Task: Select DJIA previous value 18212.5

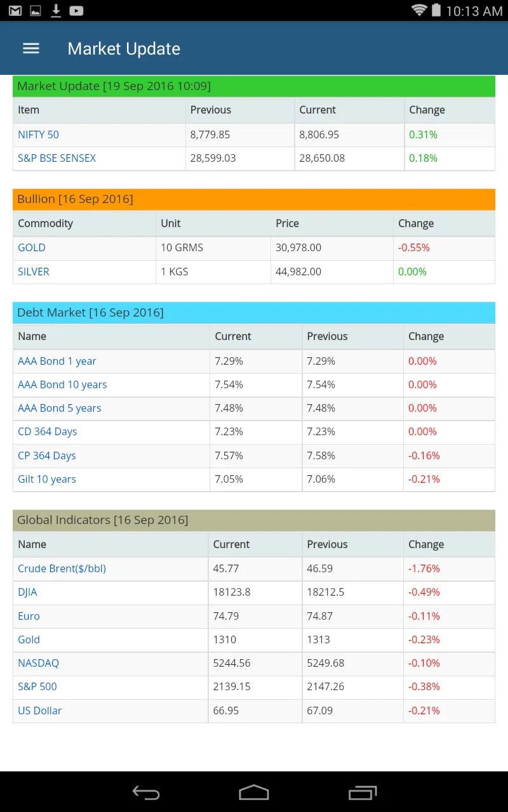Action: [x=326, y=592]
